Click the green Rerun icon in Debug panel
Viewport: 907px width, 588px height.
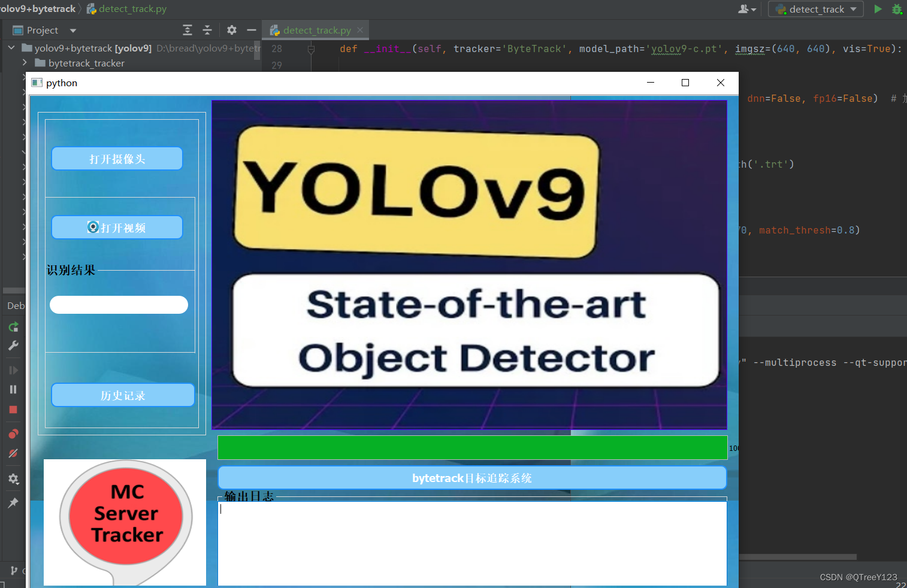pyautogui.click(x=13, y=327)
